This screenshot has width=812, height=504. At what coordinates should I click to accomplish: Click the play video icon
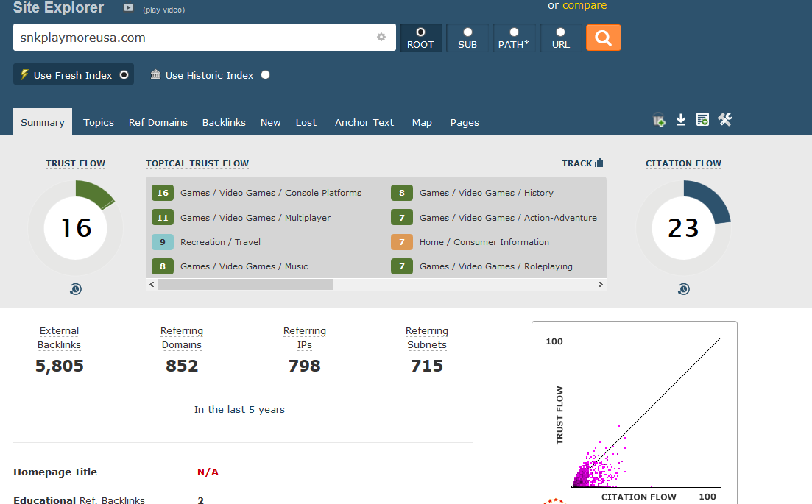(129, 8)
